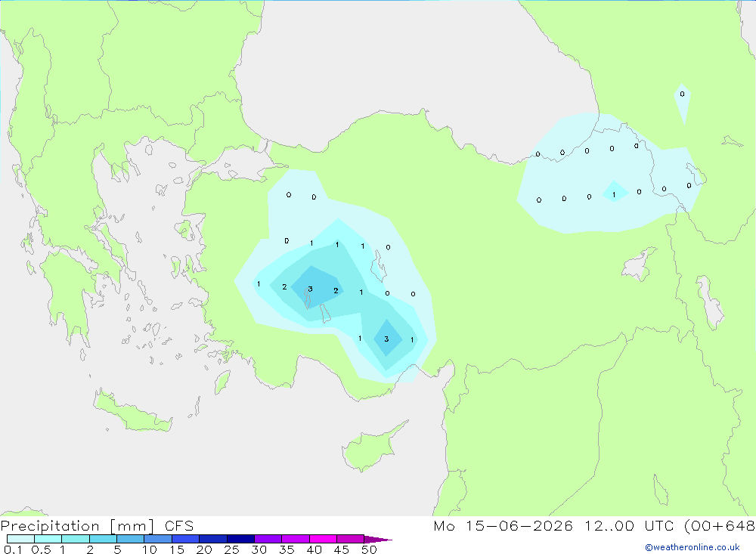
Task: Click the legend label '10'
Action: 150,549
